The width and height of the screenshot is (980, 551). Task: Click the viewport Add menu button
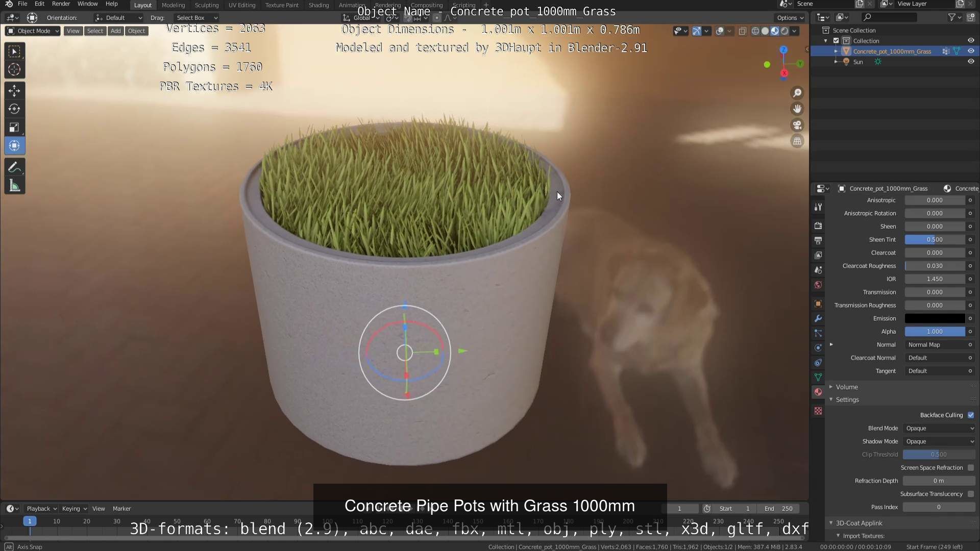(x=116, y=31)
